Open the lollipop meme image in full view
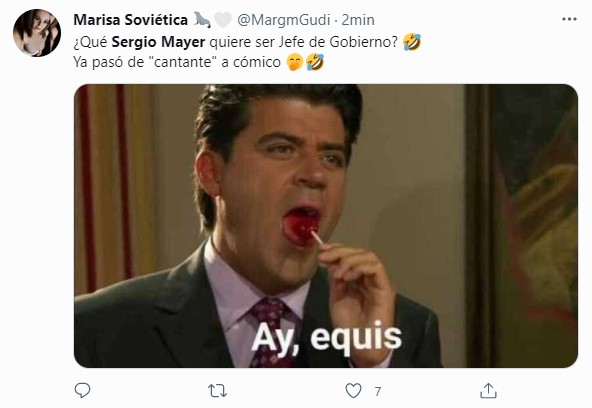Screen dimensions: 592x408 pyautogui.click(x=326, y=226)
